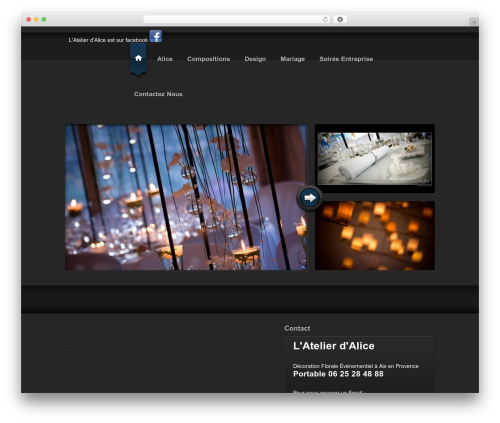Click the main candle slideshow image

click(186, 197)
